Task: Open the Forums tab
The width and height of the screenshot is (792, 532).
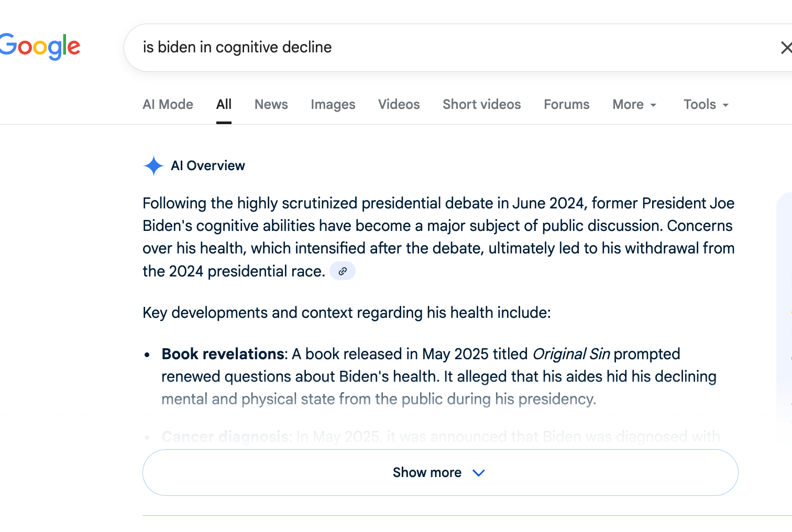Action: pos(566,105)
